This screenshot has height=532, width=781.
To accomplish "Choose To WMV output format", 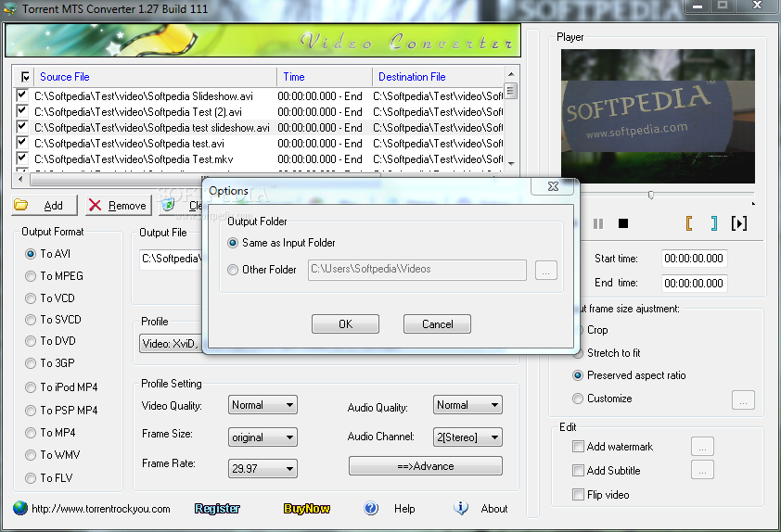I will (x=31, y=455).
